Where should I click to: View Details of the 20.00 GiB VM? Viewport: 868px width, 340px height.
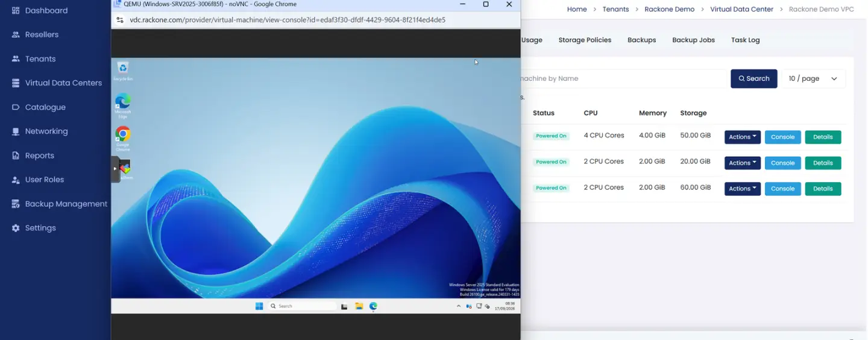click(823, 163)
